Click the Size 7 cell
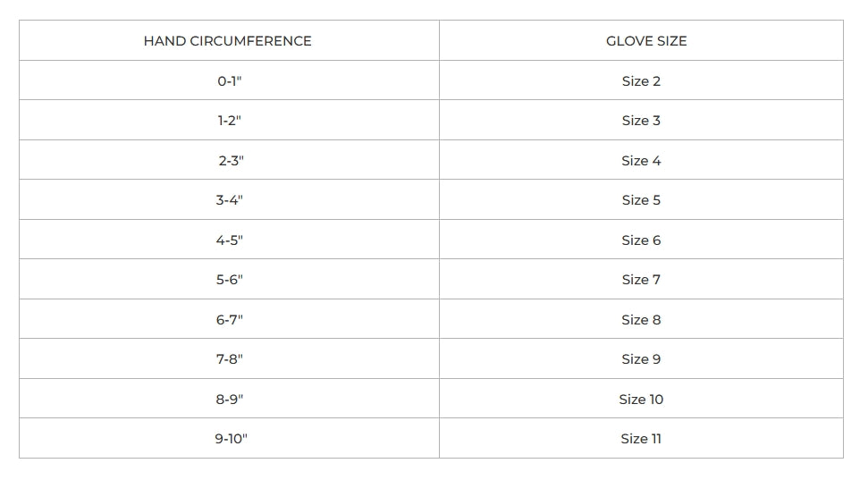The width and height of the screenshot is (868, 480). click(x=641, y=280)
